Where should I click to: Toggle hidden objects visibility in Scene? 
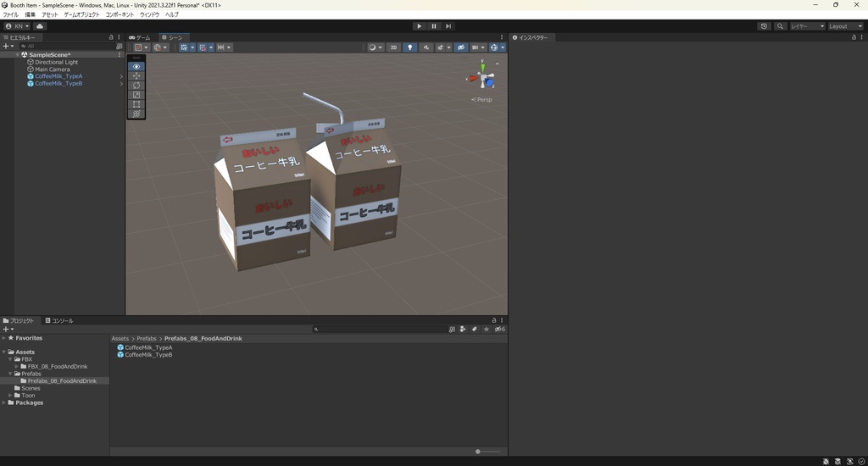[x=460, y=47]
